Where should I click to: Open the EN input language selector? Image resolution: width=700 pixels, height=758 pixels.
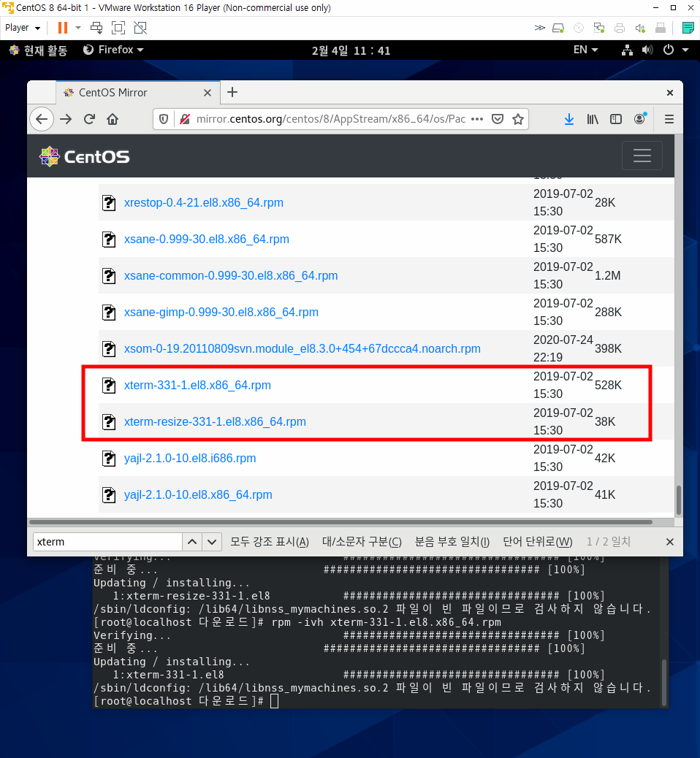pyautogui.click(x=585, y=50)
